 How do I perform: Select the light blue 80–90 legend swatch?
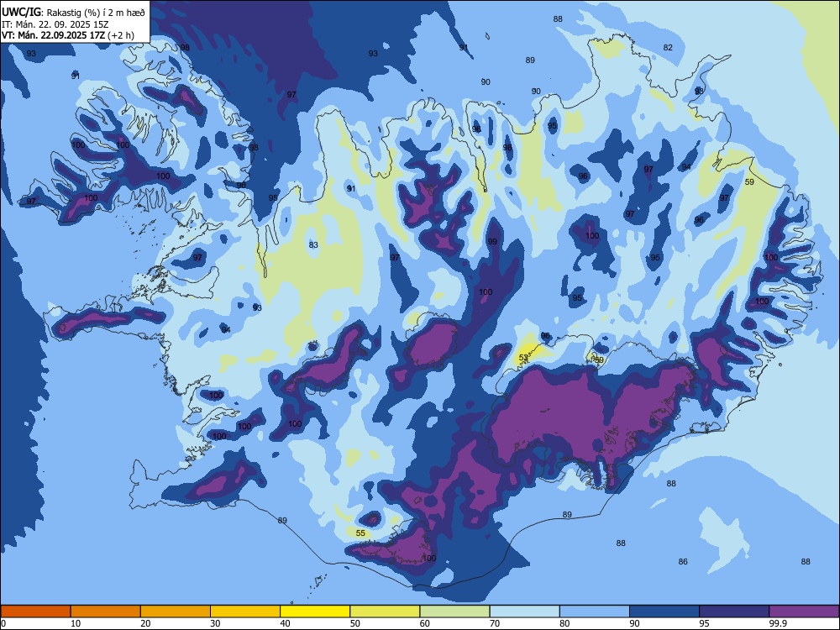coord(595,612)
